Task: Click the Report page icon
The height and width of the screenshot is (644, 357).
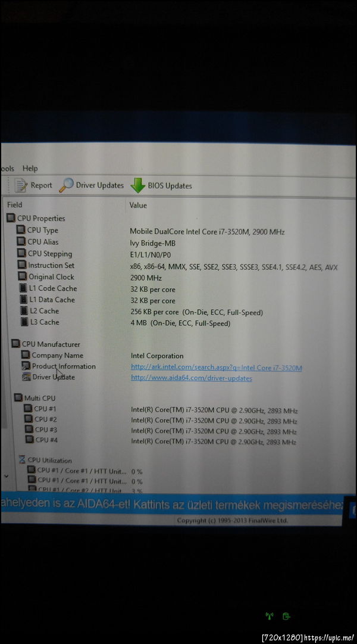Action: [20, 185]
